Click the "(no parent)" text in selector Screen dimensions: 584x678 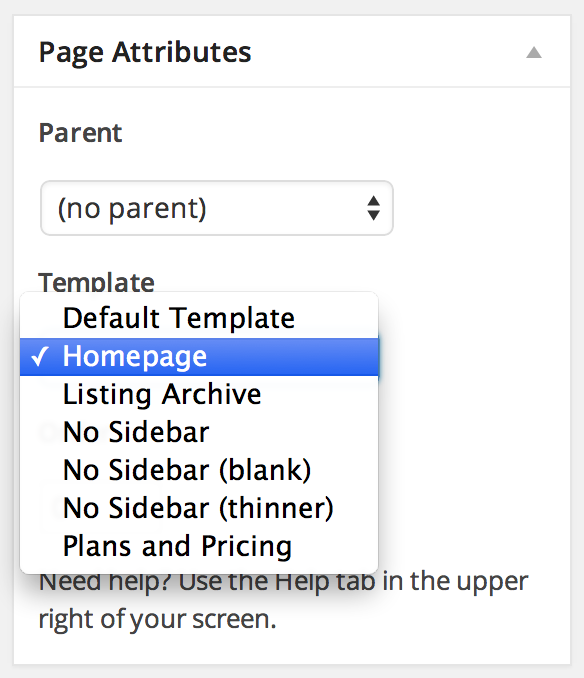tap(132, 209)
